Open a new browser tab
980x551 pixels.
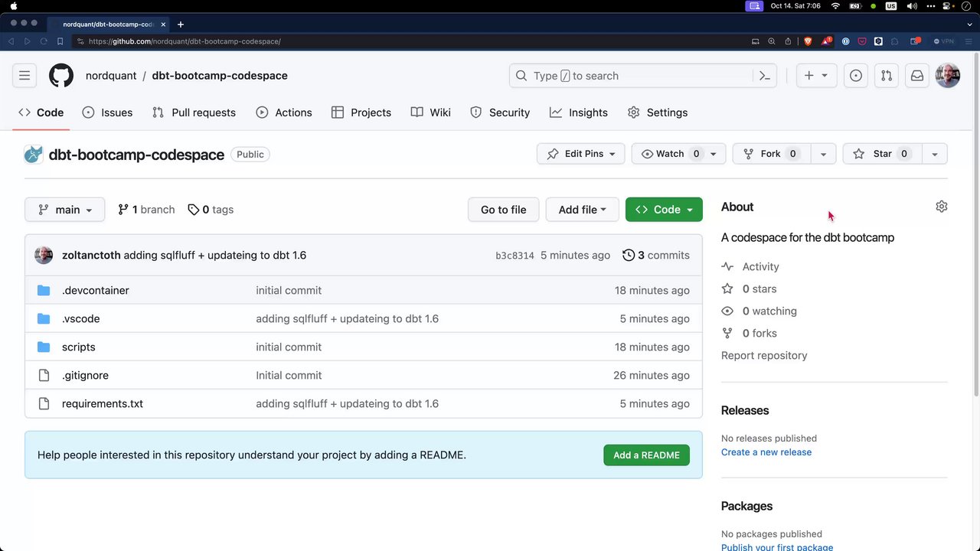181,24
